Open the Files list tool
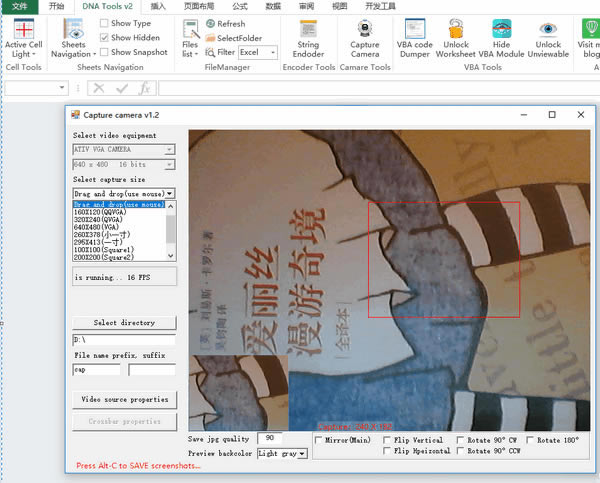Screen dimensions: 600x483 pos(190,39)
